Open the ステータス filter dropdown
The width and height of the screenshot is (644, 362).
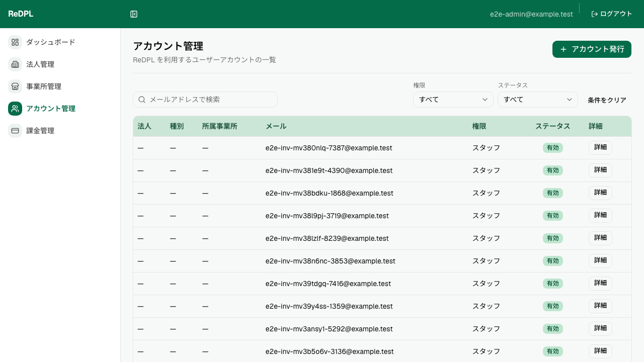click(x=538, y=100)
